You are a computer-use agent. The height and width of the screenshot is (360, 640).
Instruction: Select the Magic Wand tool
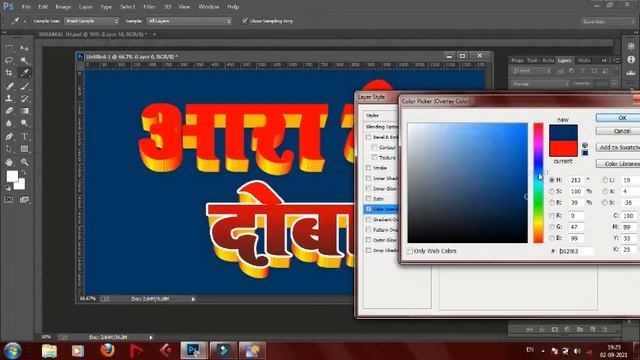24,60
